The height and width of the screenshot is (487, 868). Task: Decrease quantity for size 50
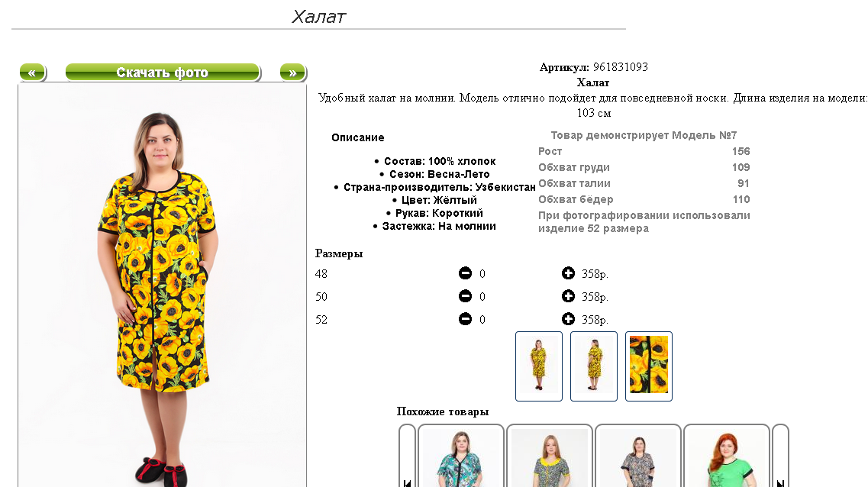465,296
